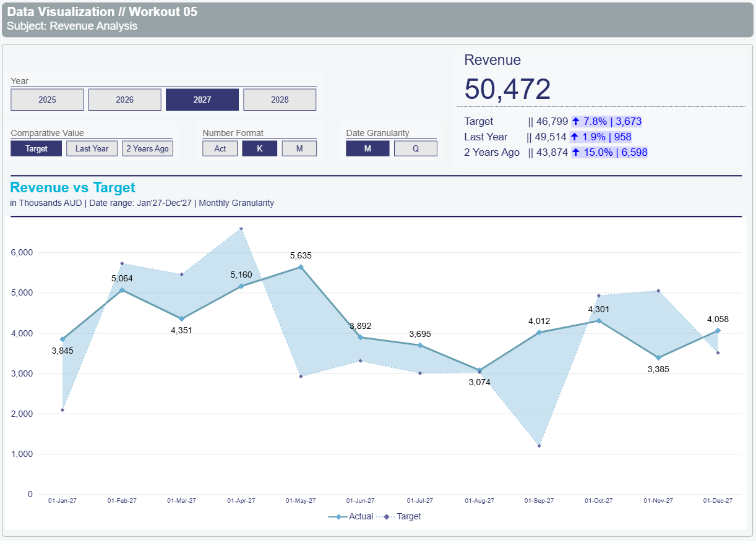This screenshot has height=541, width=756.
Task: Click the Target legend entry
Action: click(398, 516)
